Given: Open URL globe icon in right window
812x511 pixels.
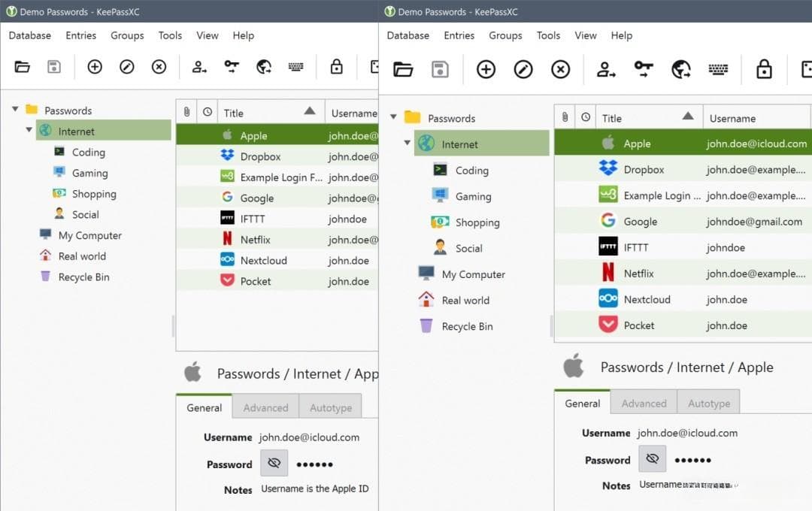Looking at the screenshot, I should point(681,69).
